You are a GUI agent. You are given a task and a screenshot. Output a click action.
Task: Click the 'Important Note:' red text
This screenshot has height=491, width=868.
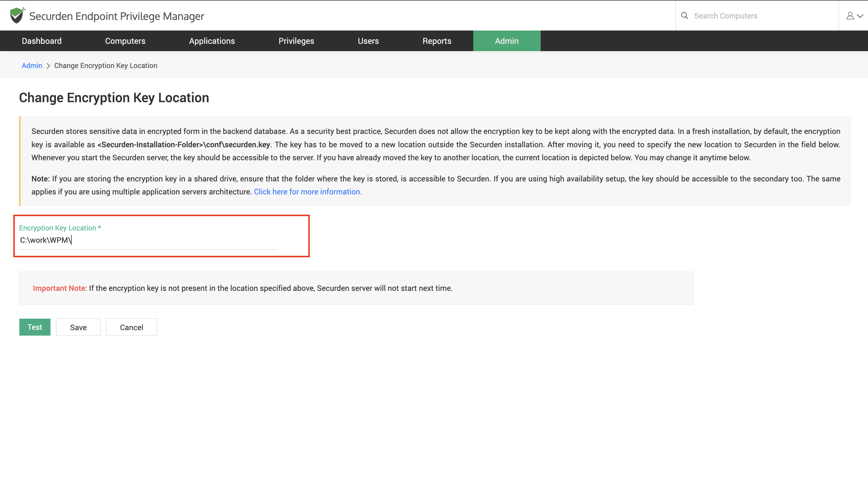[60, 288]
